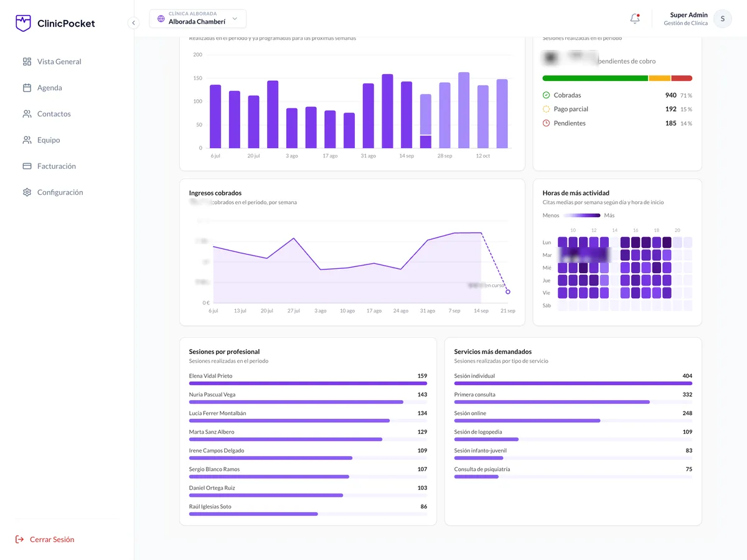The image size is (747, 560).
Task: Click Elena Vidal Prieto's progress bar
Action: 308,383
